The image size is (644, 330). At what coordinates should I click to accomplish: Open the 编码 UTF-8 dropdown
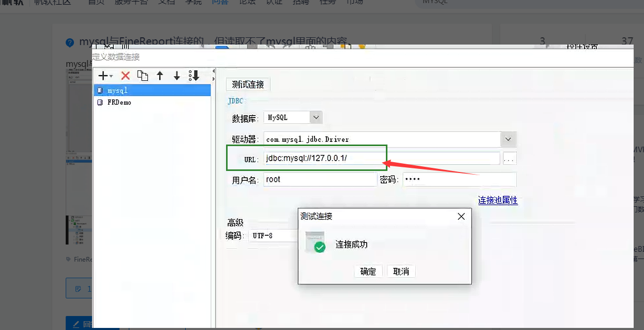[273, 236]
